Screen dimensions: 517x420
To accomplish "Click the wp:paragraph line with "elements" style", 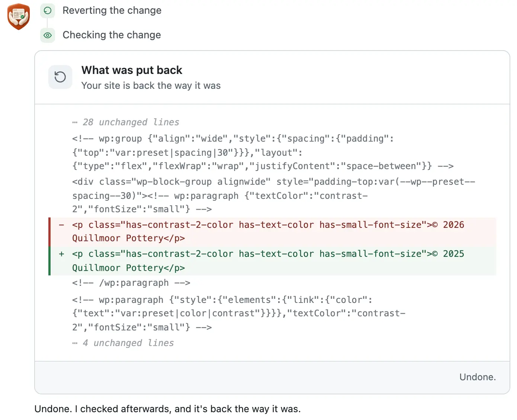I will [x=239, y=313].
